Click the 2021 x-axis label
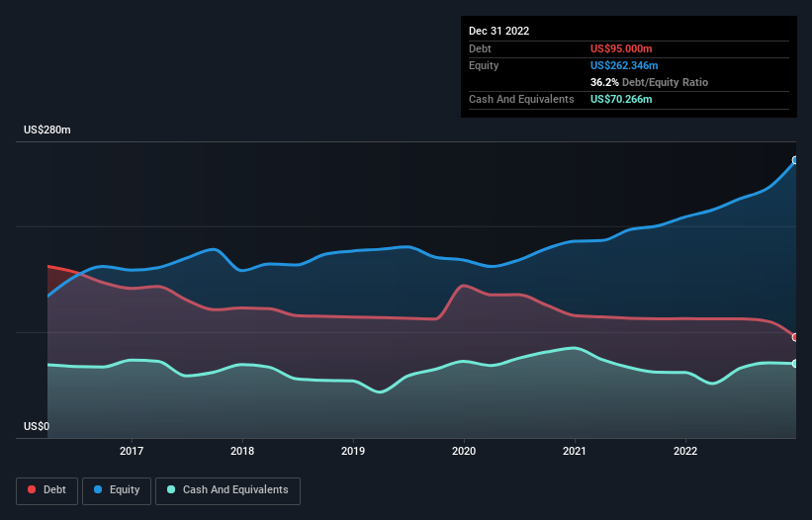This screenshot has height=520, width=812. pyautogui.click(x=575, y=451)
